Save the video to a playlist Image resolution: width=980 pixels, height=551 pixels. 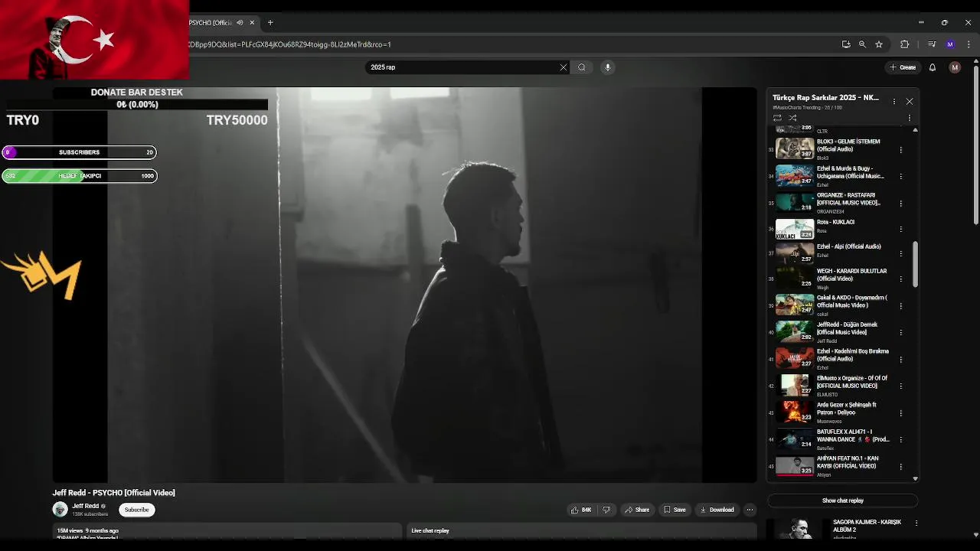[675, 510]
